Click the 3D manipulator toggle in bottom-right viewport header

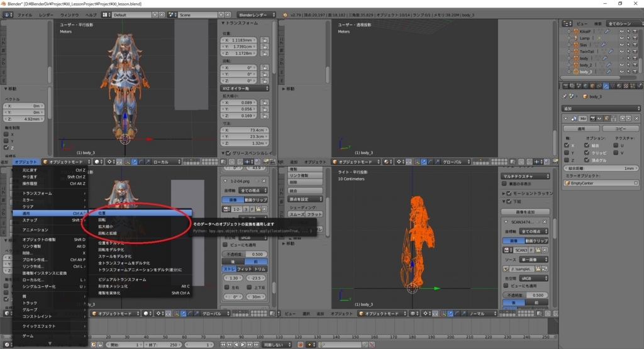(443, 314)
